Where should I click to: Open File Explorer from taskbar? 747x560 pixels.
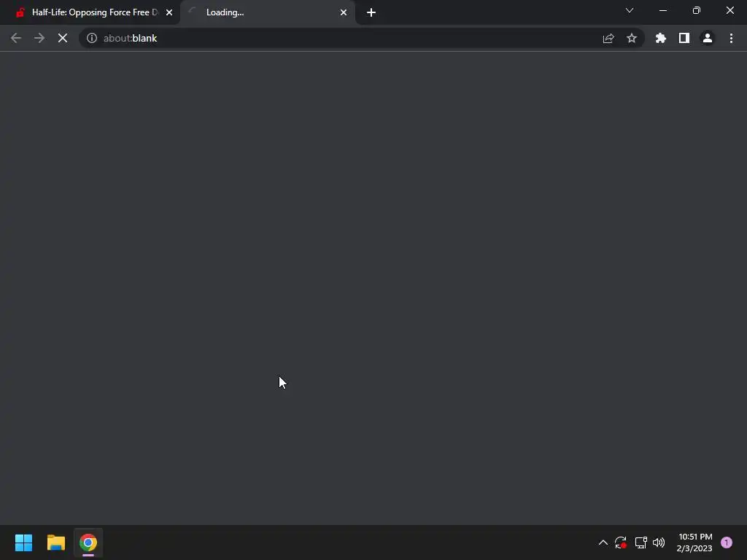pyautogui.click(x=55, y=542)
